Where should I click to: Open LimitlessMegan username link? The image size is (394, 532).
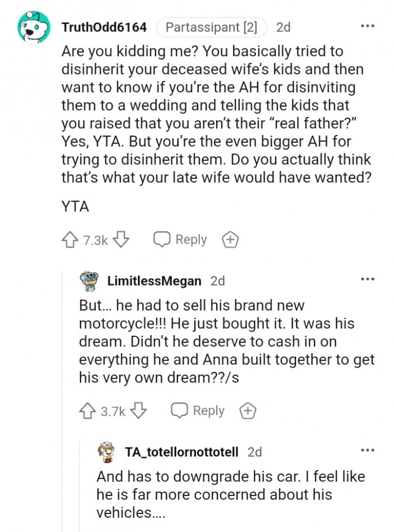(x=154, y=281)
